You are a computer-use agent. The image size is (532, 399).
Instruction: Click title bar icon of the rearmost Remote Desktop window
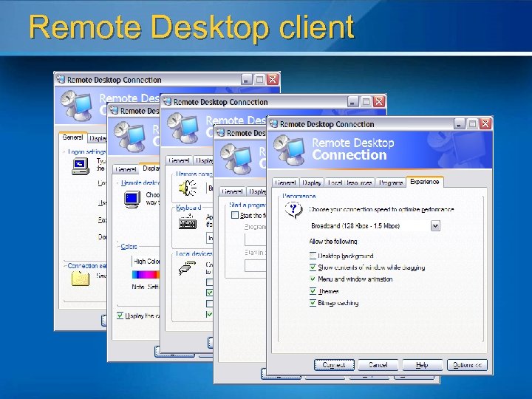(61, 79)
